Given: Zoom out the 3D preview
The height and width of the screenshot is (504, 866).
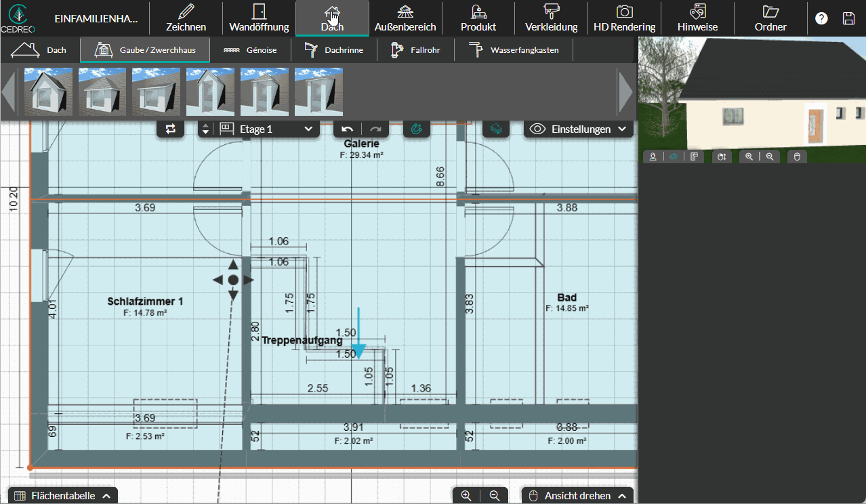Looking at the screenshot, I should click(770, 156).
